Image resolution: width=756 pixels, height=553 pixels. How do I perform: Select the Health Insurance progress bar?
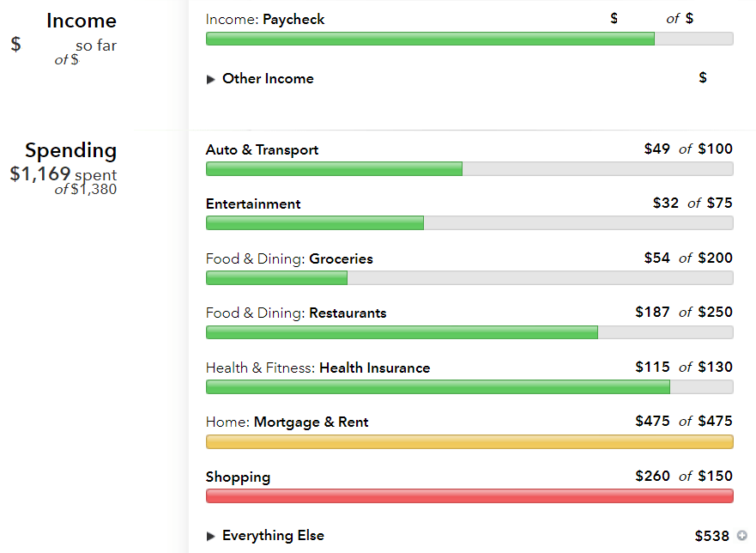click(469, 387)
